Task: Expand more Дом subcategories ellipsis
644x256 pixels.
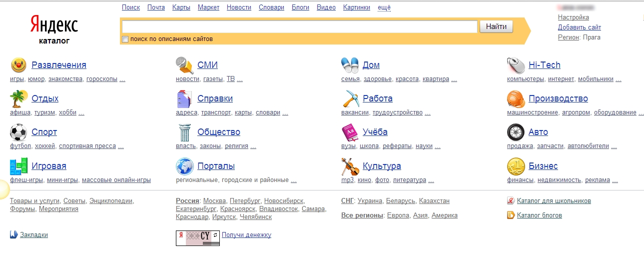Action: [454, 79]
